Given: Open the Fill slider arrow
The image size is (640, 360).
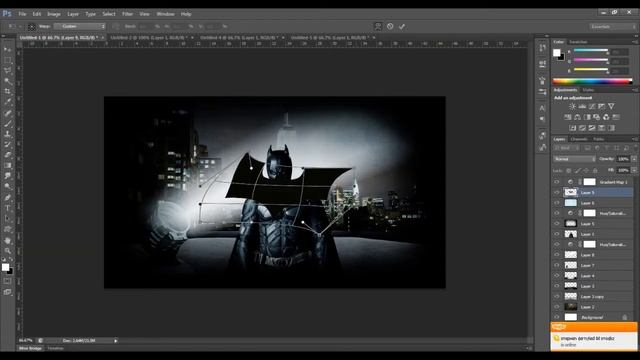Looking at the screenshot, I should click(x=634, y=170).
